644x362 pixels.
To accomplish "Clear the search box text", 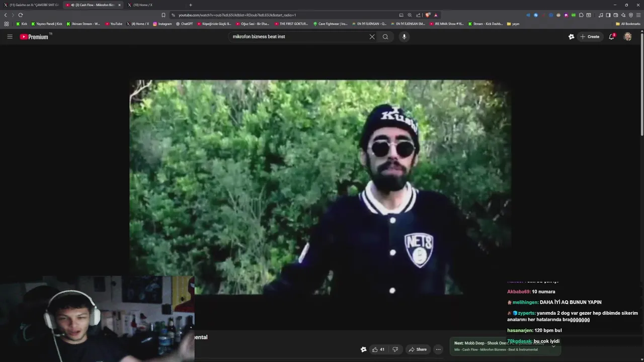I will [x=372, y=37].
